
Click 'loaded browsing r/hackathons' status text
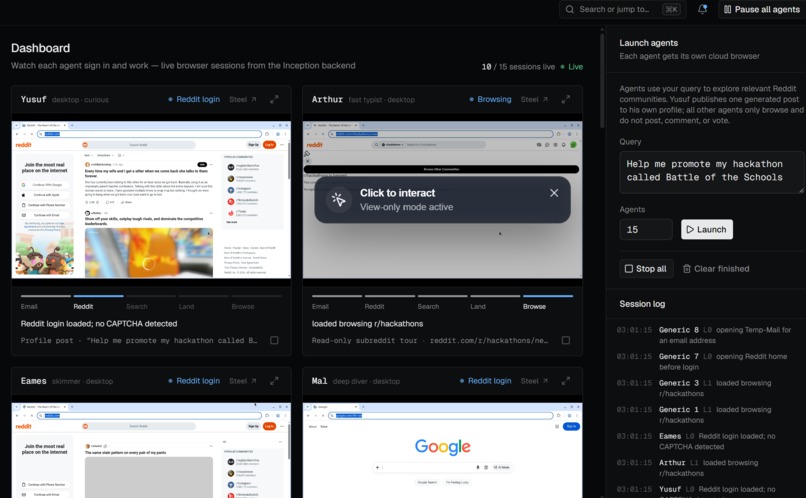tap(367, 324)
